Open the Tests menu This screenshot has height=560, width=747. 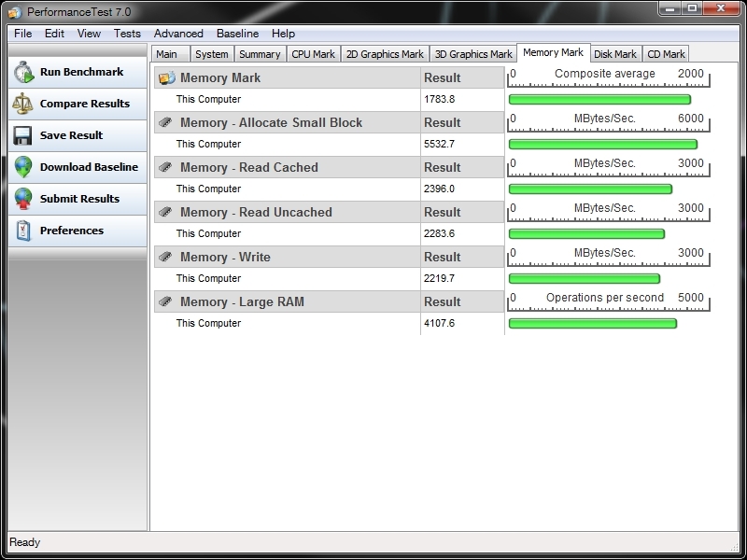(x=127, y=34)
